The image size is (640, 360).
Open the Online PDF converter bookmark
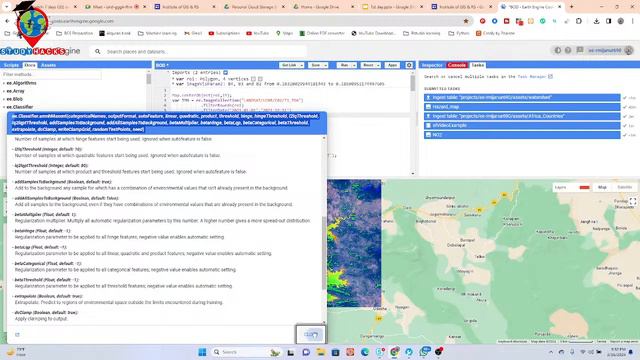[x=322, y=33]
